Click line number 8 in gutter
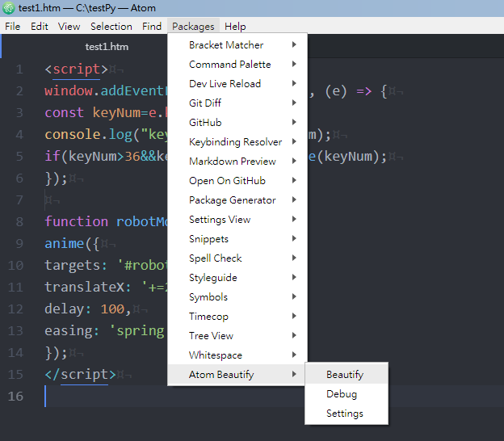 [x=19, y=222]
